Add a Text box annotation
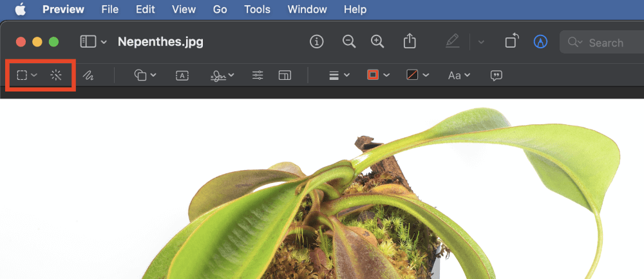Image resolution: width=644 pixels, height=279 pixels. click(x=182, y=75)
